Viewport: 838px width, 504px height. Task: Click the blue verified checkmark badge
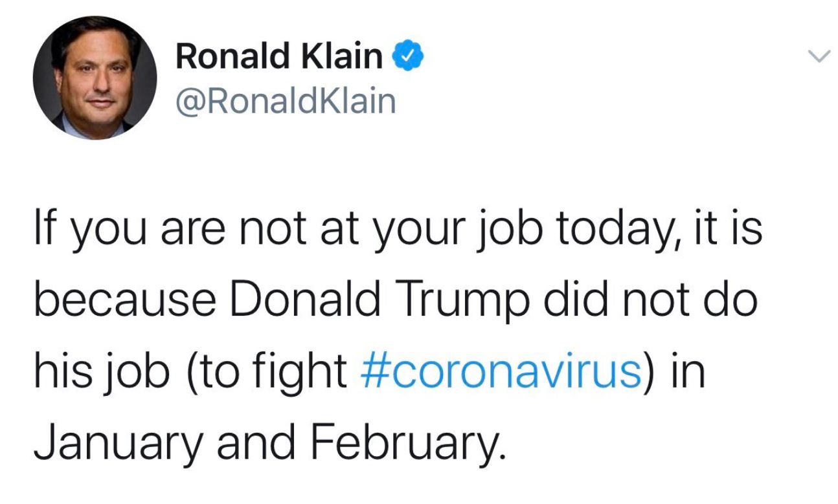(x=409, y=58)
